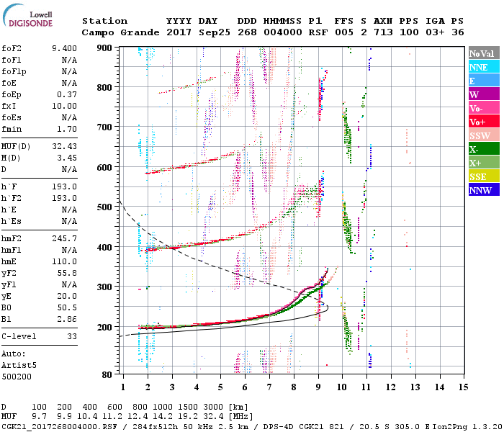Select the NNE cyan legend swatch
The height and width of the screenshot is (432, 504).
[x=484, y=67]
